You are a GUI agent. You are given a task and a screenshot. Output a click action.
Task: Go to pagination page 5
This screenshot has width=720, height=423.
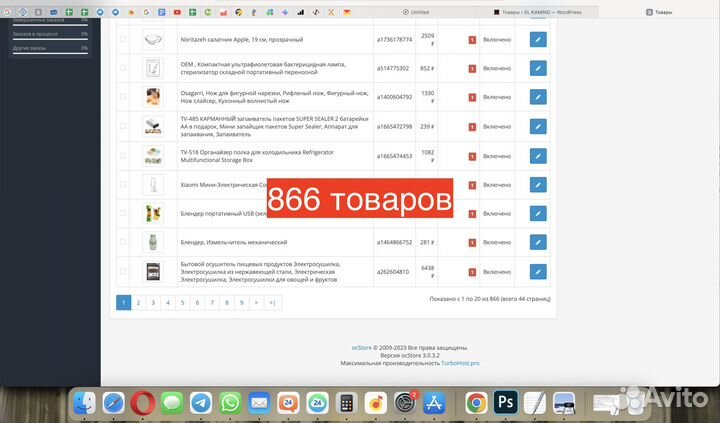pos(182,303)
